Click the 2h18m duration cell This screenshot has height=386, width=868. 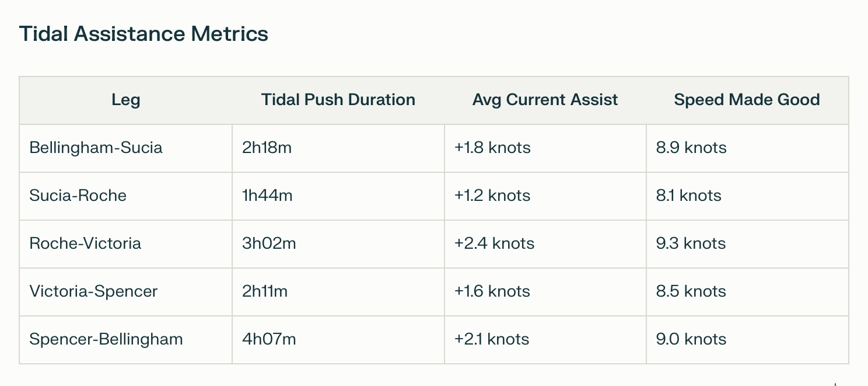pyautogui.click(x=267, y=148)
